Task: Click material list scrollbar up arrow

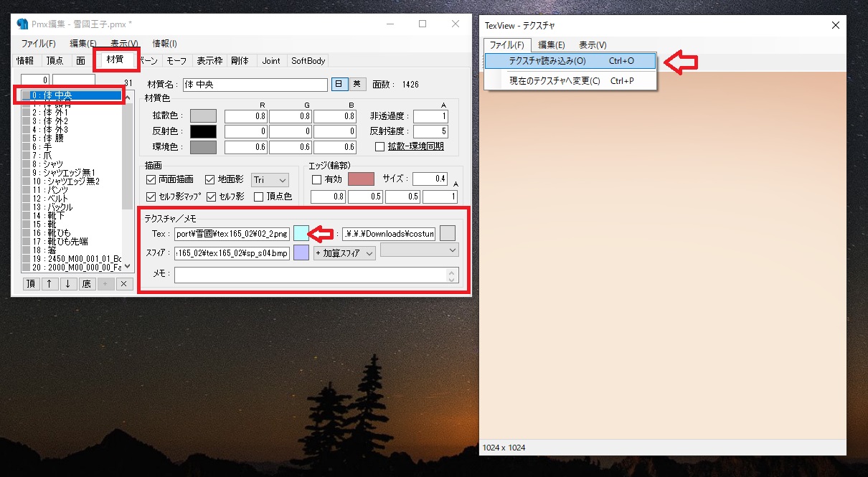Action: tap(128, 98)
